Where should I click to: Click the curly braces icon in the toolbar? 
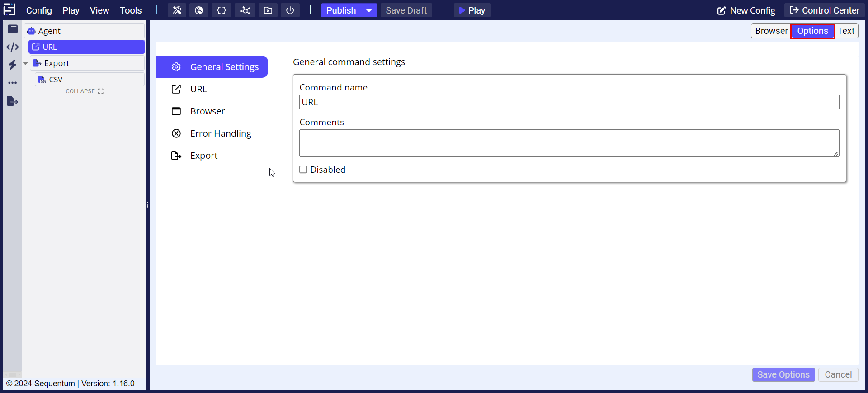[x=222, y=10]
